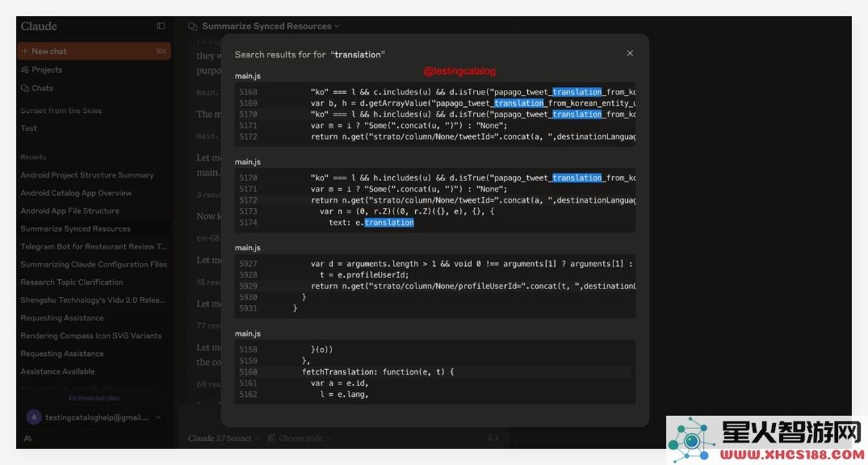Select line 5162 l = e.lang
This screenshot has width=868, height=465.
(x=435, y=394)
